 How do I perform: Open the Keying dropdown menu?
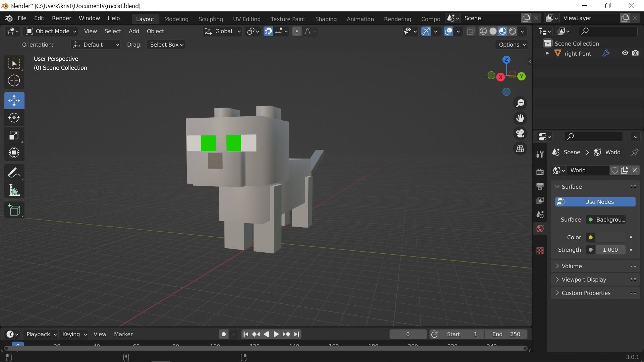[x=74, y=334]
